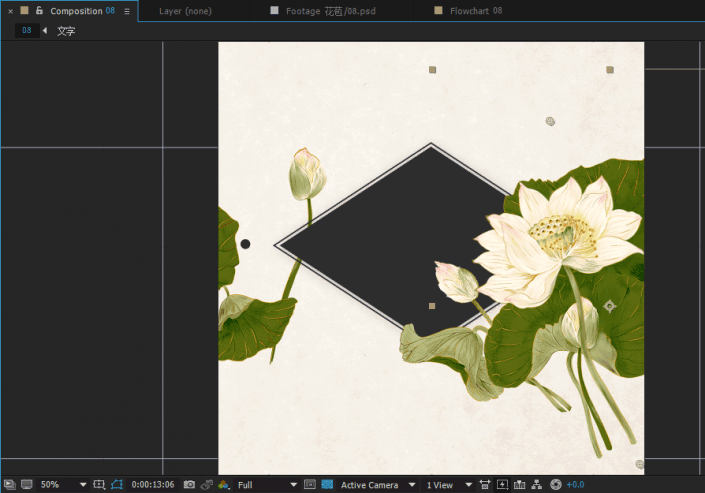Viewport: 705px width, 493px height.
Task: Toggle the Region of Interest button
Action: point(310,484)
